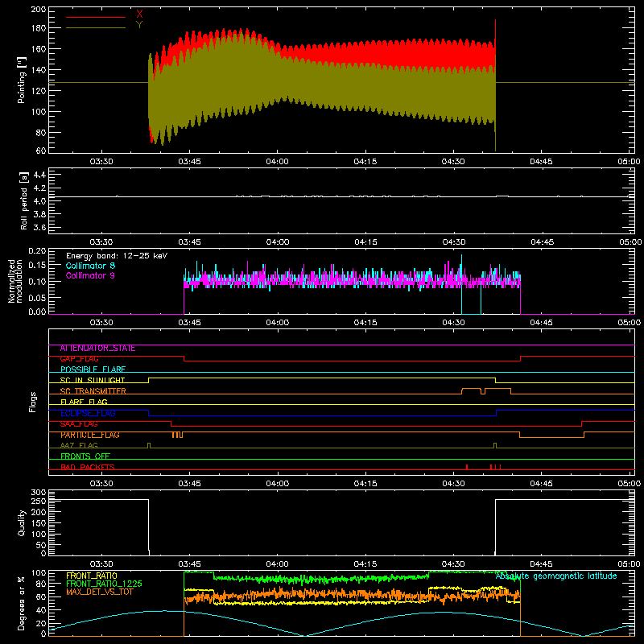Image resolution: width=644 pixels, height=644 pixels.
Task: Click the 04:45 time label under modulation plot
Action: point(541,323)
